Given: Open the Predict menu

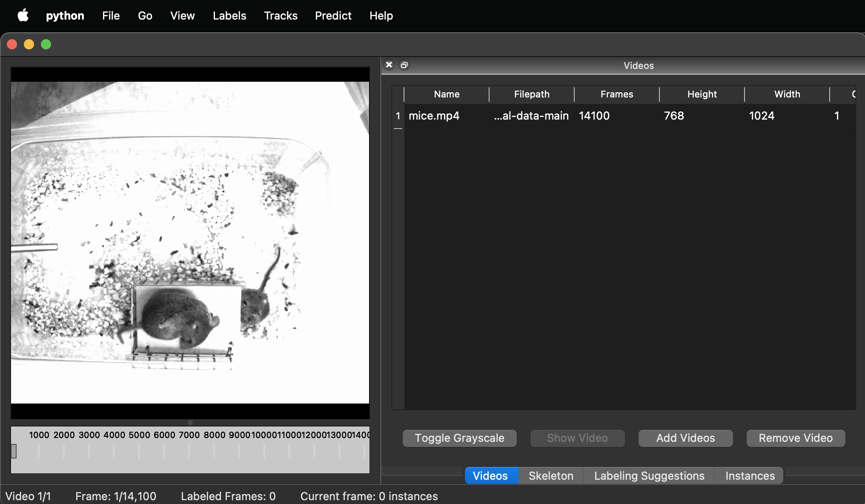Looking at the screenshot, I should [333, 16].
